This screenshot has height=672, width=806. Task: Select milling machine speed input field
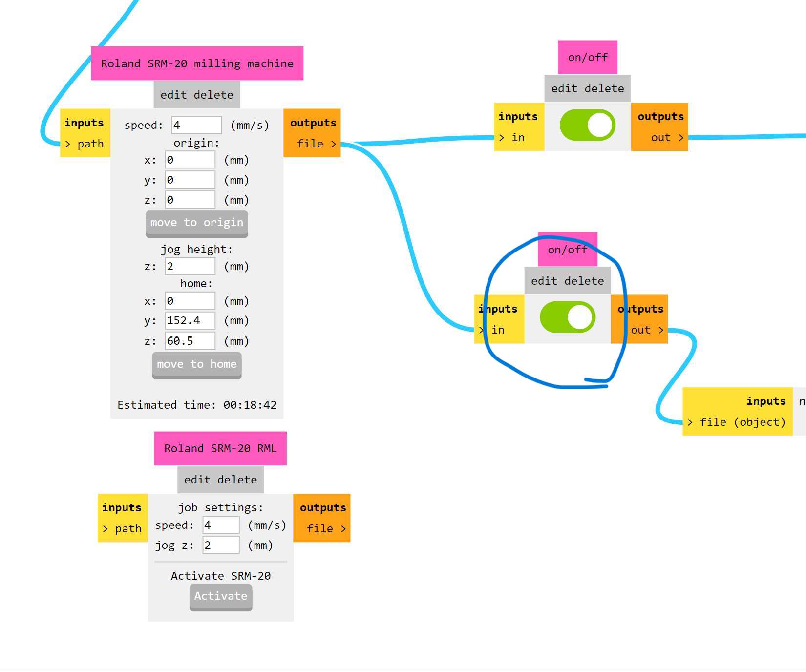[196, 125]
